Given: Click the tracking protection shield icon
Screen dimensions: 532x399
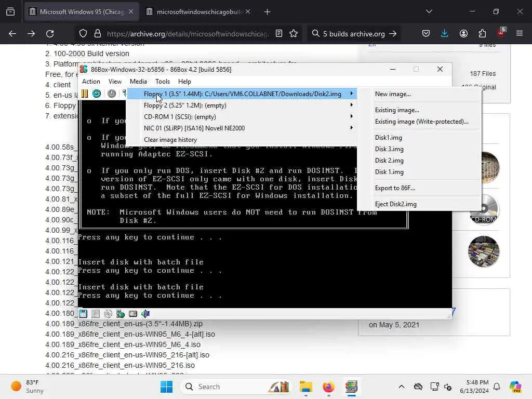Looking at the screenshot, I should (83, 34).
